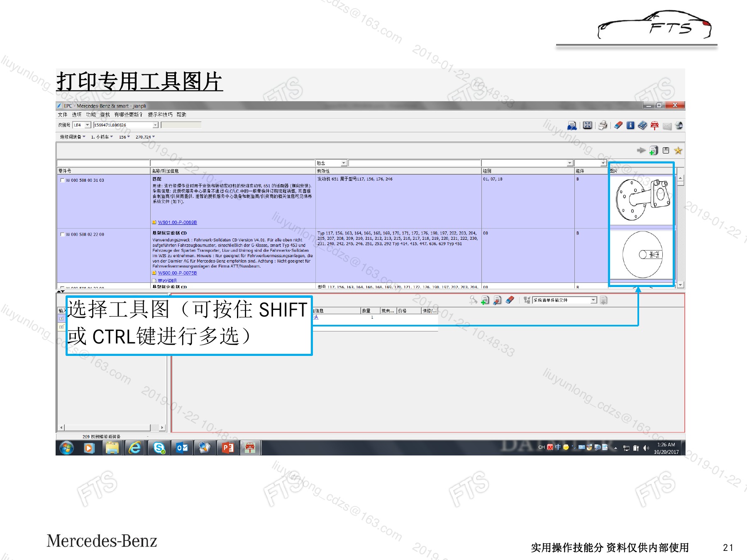Screen dimensions: 747x560
Task: Click the taskbar clock showing 1:26 AM
Action: point(666,448)
